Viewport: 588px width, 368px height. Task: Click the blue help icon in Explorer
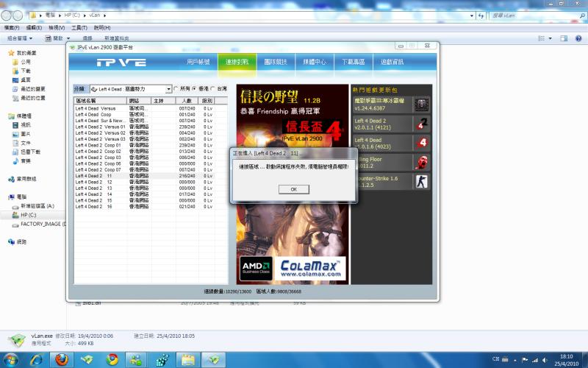[x=578, y=38]
